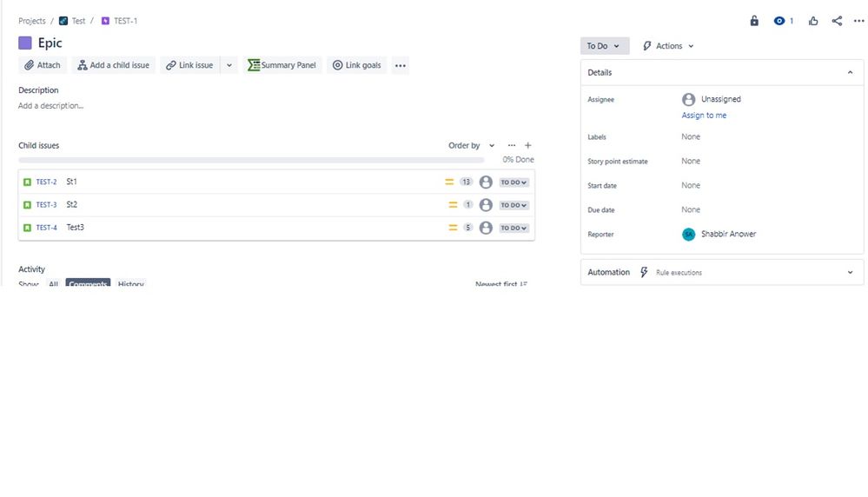The width and height of the screenshot is (868, 497).
Task: Open the share icon
Action: pyautogui.click(x=837, y=21)
